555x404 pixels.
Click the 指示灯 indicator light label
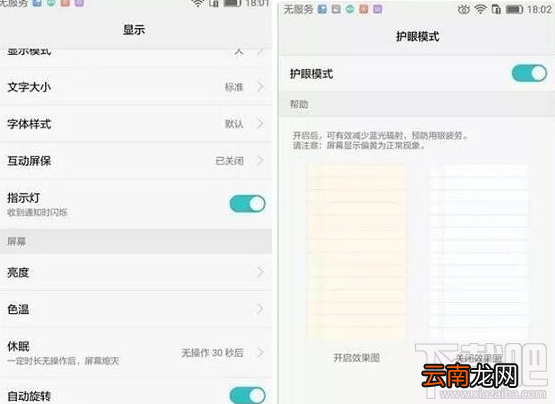(24, 198)
